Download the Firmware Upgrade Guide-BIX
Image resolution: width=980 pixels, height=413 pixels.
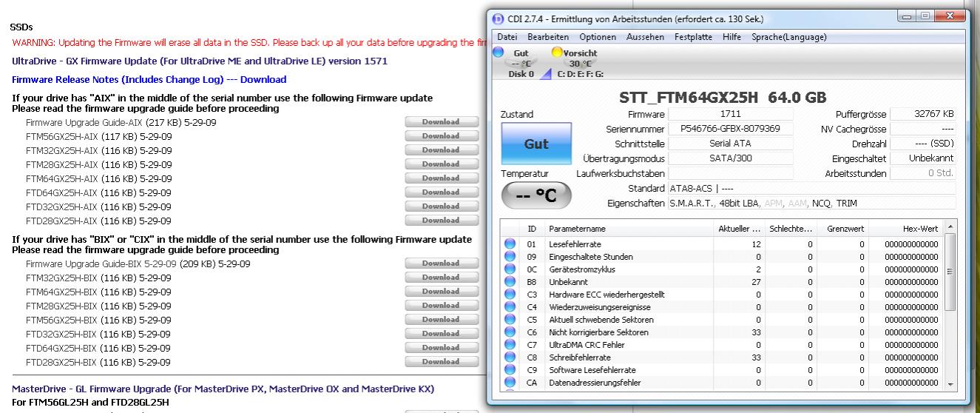pos(442,263)
